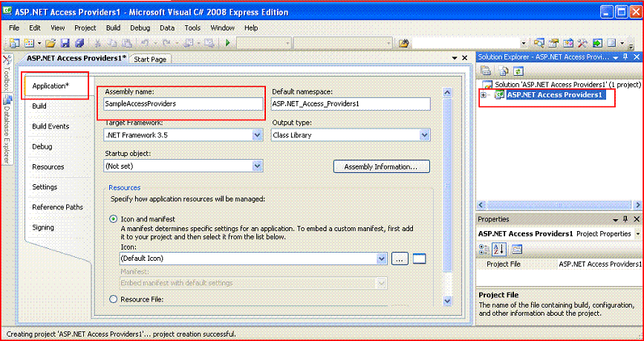Screen dimensions: 644x341
Task: Open the Project menu
Action: point(85,28)
